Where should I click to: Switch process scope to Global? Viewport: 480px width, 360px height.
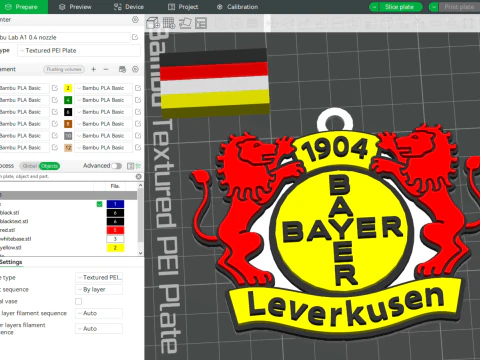click(29, 166)
